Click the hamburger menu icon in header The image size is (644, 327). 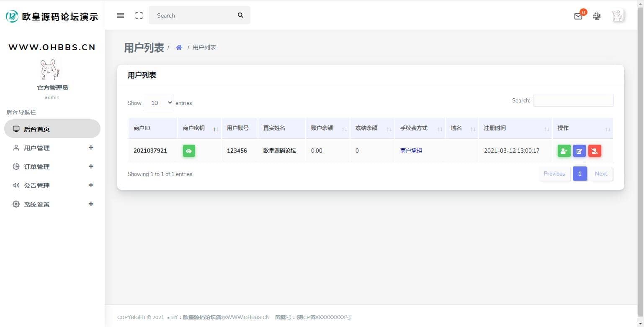point(121,15)
